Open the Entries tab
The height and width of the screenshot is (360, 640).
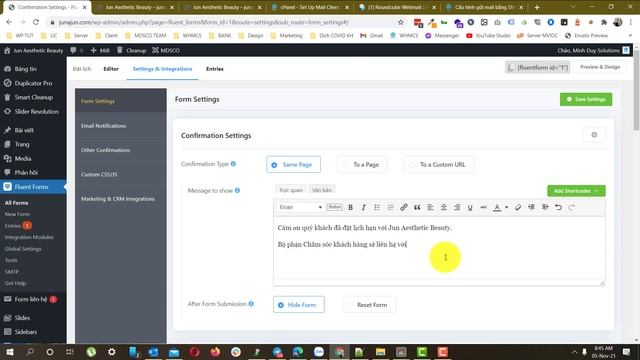(215, 69)
